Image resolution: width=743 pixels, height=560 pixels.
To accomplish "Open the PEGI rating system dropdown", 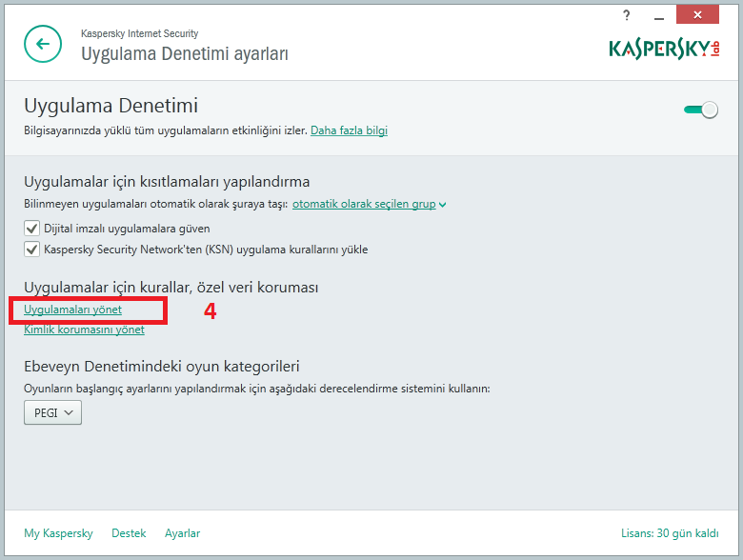I will [52, 412].
